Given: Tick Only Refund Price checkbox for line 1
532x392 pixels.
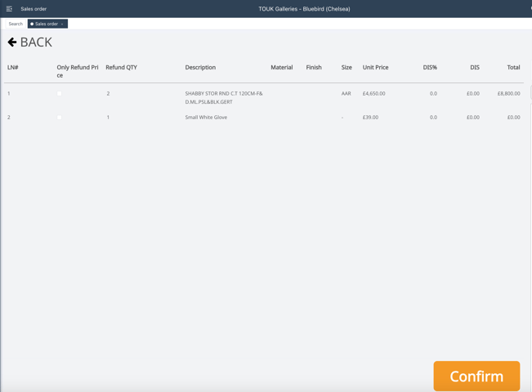Looking at the screenshot, I should (60, 94).
